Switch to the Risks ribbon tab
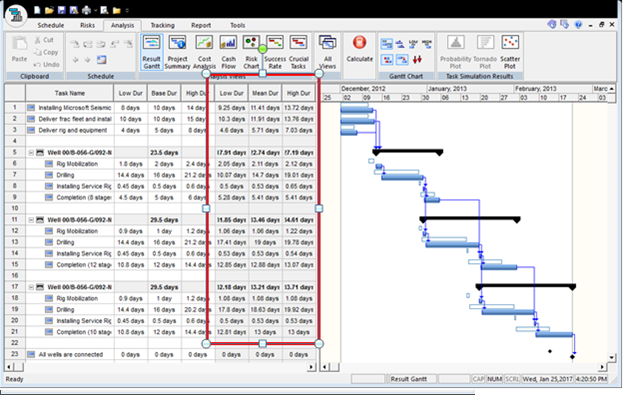This screenshot has width=624, height=396. coord(87,25)
